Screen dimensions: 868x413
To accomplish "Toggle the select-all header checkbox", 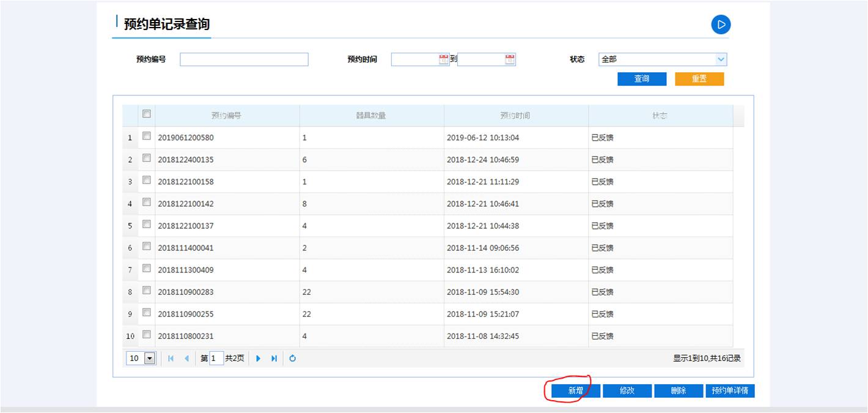I will tap(147, 114).
